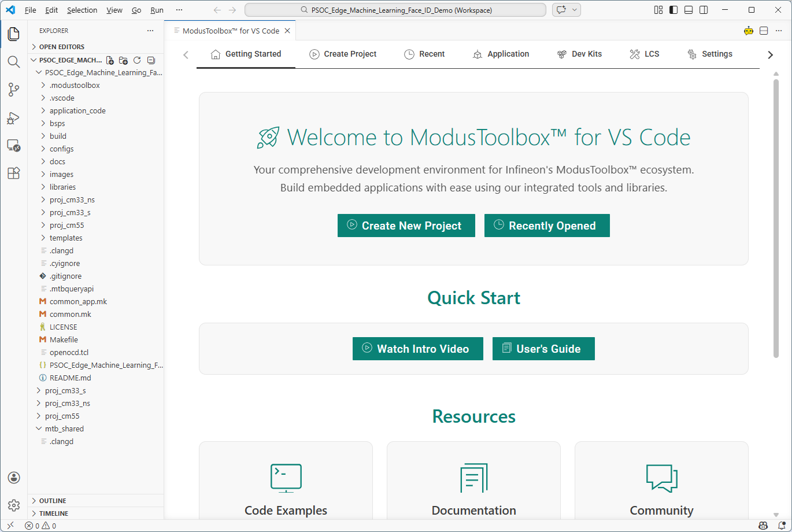The width and height of the screenshot is (792, 532).
Task: Close the ModusToolbox for VS Code tab
Action: pos(287,31)
